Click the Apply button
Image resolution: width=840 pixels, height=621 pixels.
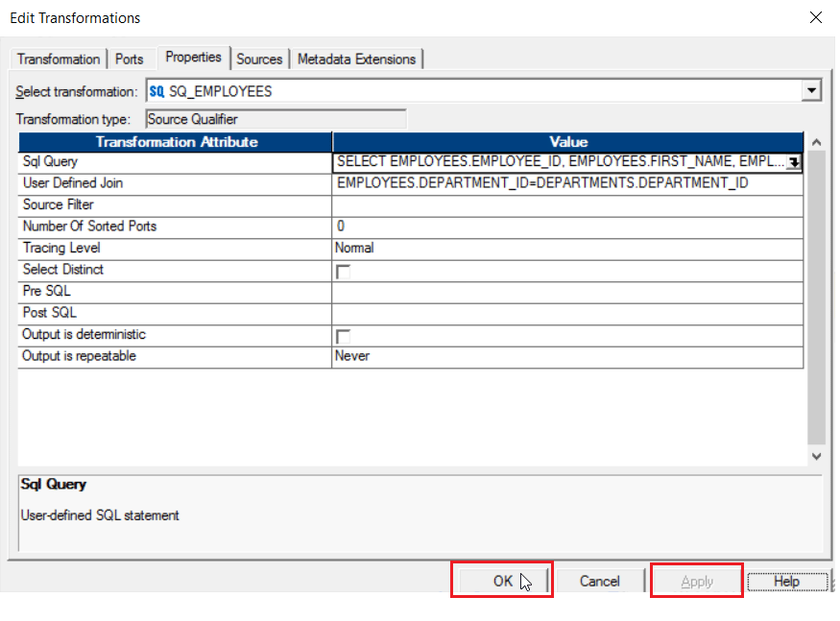[697, 581]
